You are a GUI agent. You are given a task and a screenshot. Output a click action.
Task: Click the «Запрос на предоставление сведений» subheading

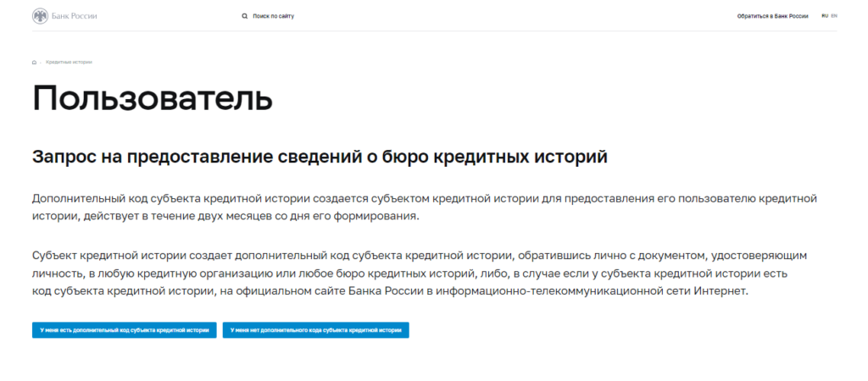320,157
